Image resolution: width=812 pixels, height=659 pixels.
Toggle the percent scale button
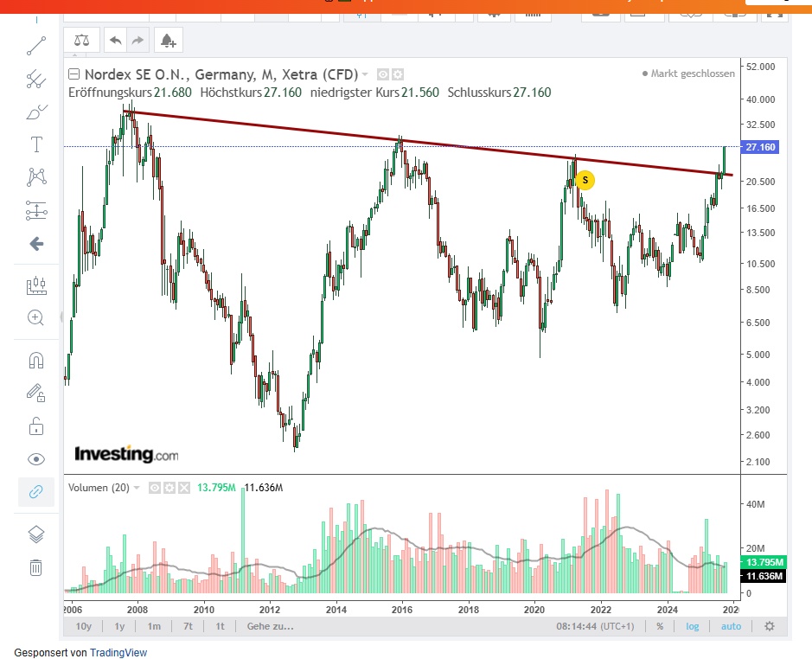(660, 626)
